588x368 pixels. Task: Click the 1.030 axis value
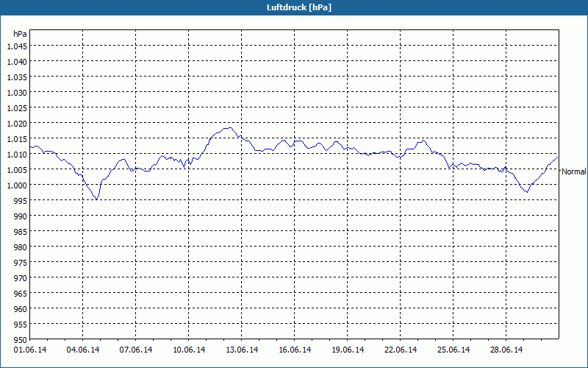(x=17, y=93)
